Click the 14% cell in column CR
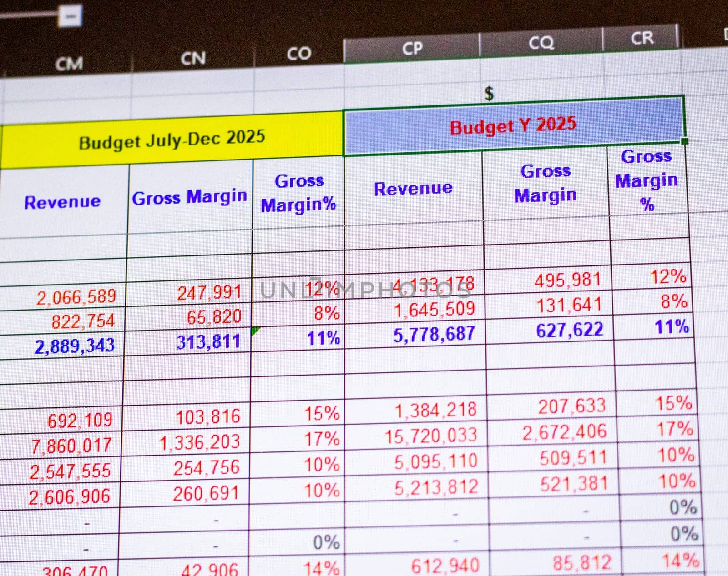The height and width of the screenshot is (576, 728). 662,561
